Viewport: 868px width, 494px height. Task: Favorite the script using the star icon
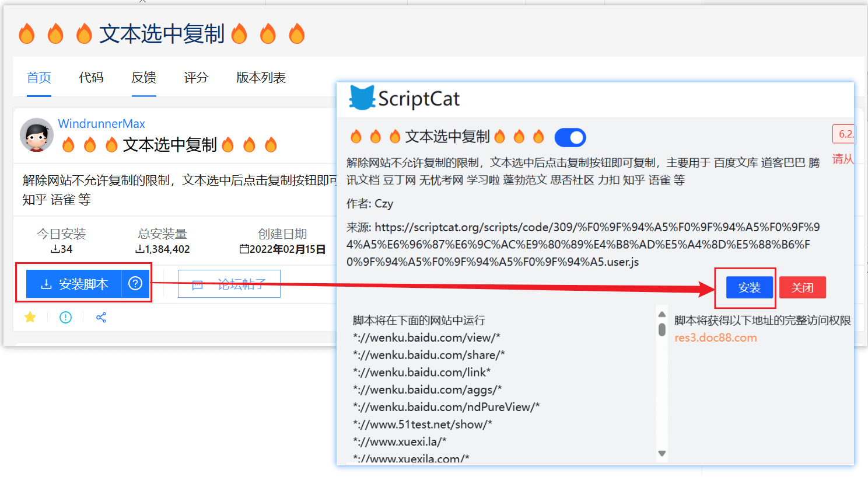pyautogui.click(x=30, y=317)
